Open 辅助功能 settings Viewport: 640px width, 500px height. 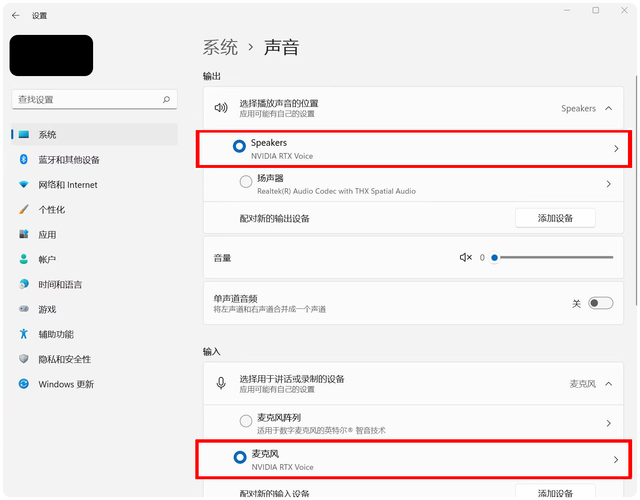[94, 334]
